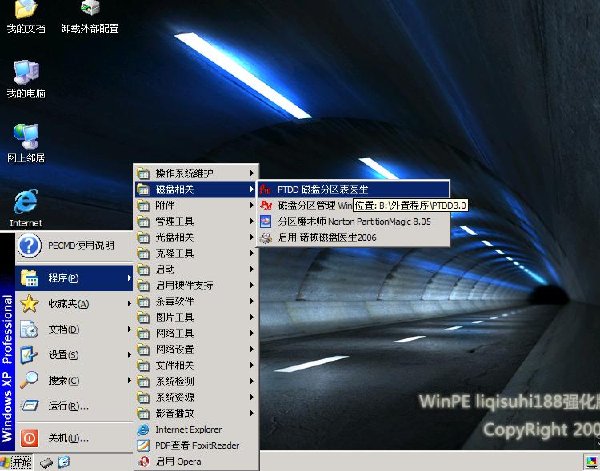
Task: Choose 搜索(C) magnifier entry
Action: [x=74, y=381]
